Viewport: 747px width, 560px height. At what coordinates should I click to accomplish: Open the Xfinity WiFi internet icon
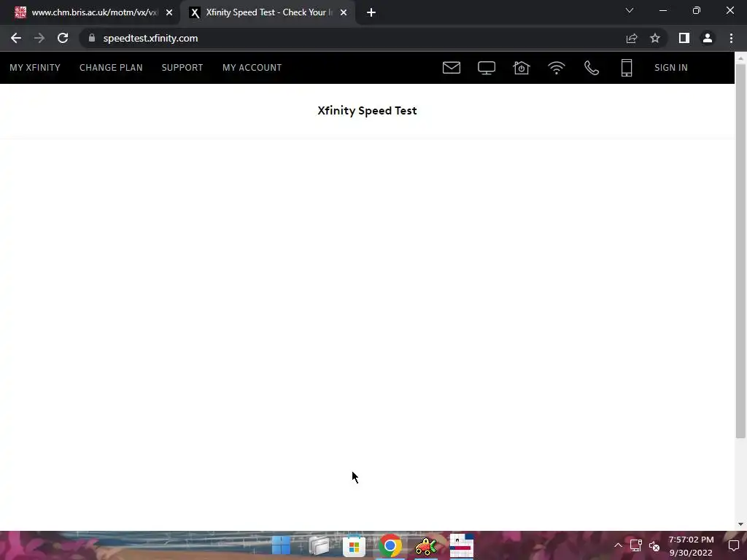pyautogui.click(x=557, y=68)
